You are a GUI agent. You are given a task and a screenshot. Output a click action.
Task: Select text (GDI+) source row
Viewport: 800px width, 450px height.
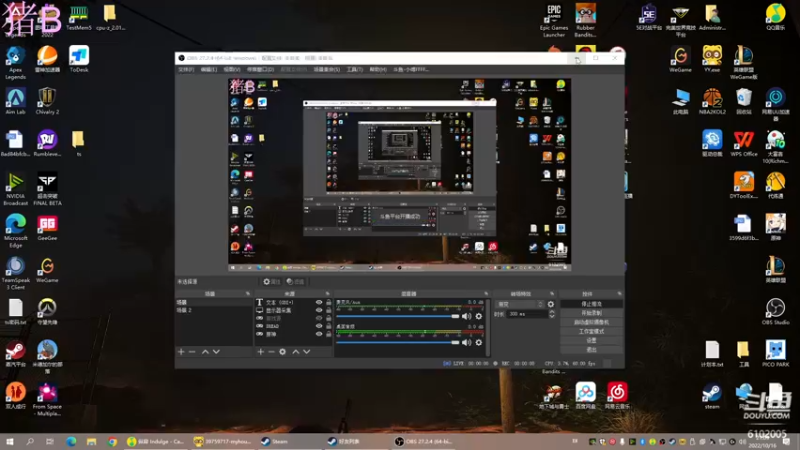(294, 303)
